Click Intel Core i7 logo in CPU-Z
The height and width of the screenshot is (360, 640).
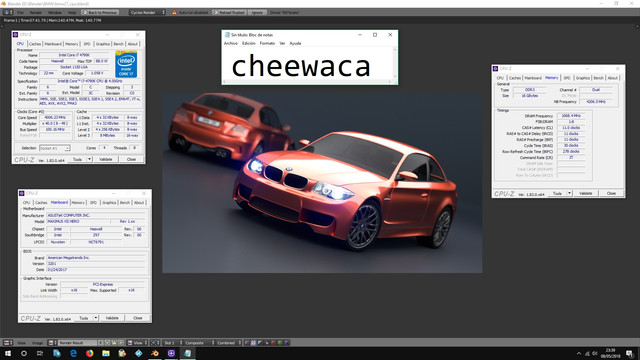[126, 64]
